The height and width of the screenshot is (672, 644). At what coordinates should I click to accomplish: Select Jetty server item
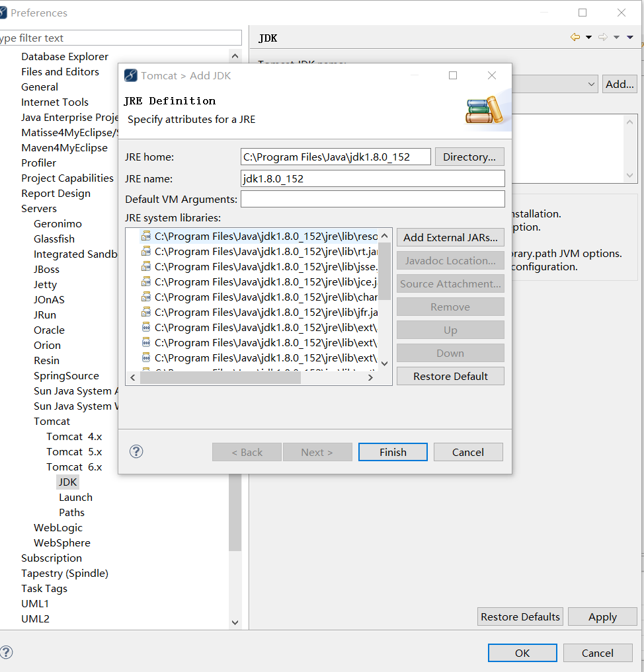(45, 285)
